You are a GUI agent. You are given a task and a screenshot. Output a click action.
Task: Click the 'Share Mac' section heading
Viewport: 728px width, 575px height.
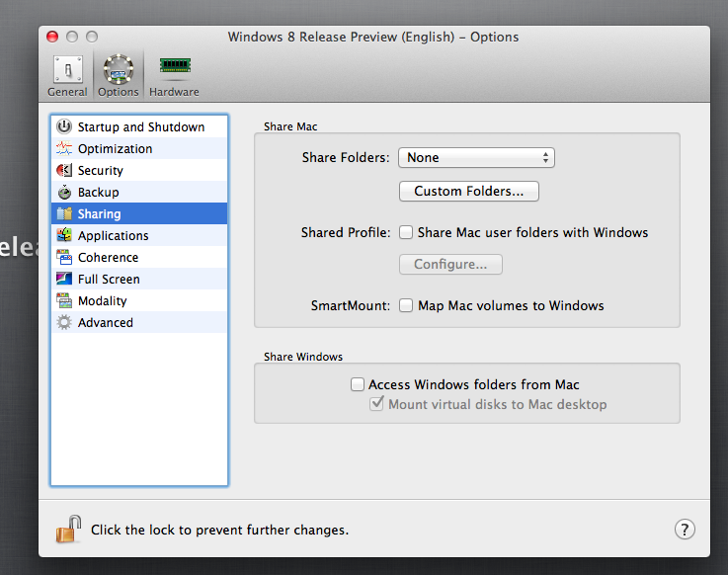290,126
